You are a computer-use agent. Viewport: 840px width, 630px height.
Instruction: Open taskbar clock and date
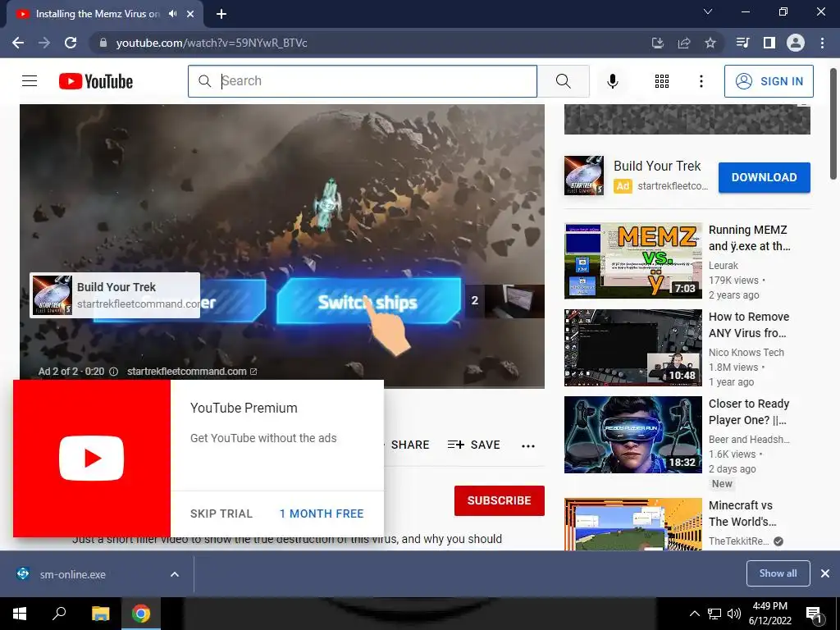(x=769, y=614)
